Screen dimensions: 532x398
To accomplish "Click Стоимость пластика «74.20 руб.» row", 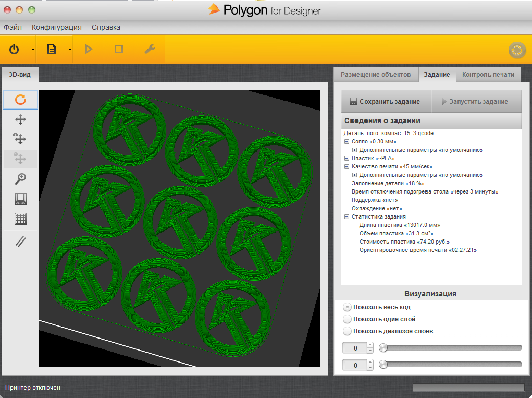I will point(404,242).
